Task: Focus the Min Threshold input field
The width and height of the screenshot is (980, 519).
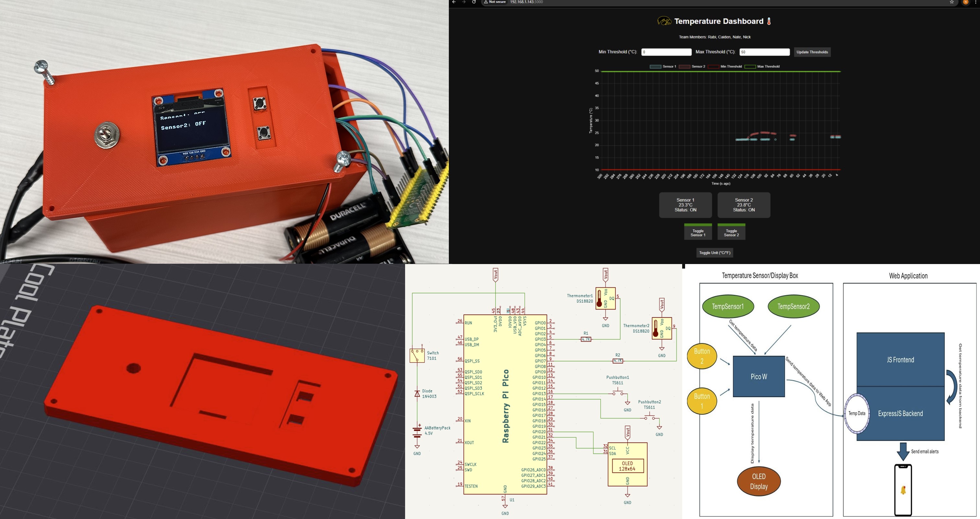Action: coord(666,52)
